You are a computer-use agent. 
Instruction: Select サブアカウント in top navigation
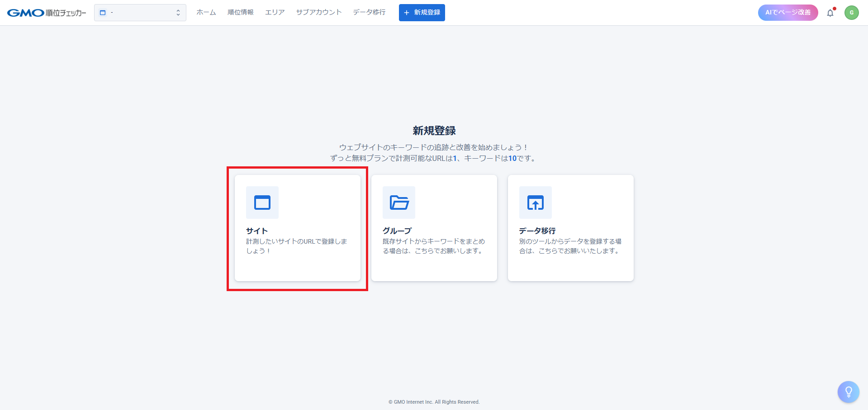tap(319, 12)
